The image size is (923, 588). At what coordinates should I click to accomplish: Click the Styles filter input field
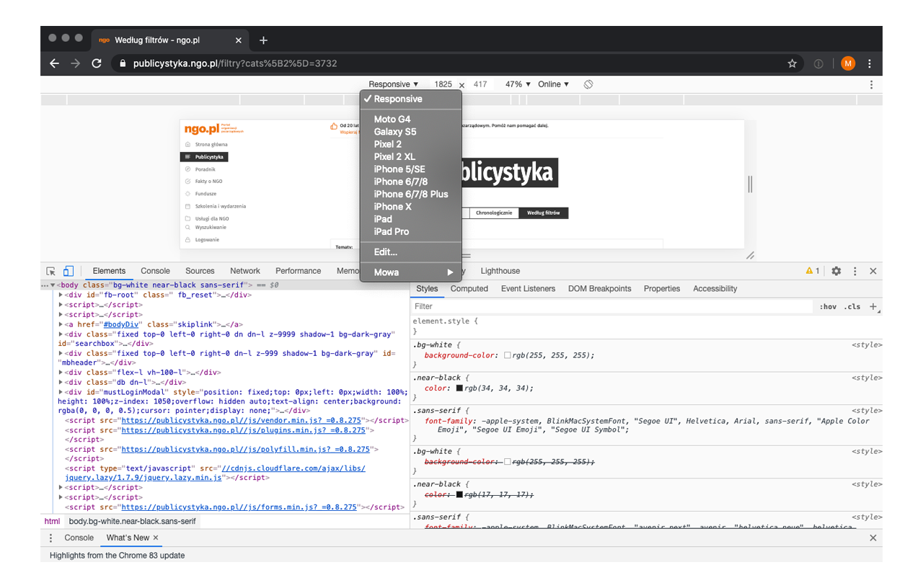click(x=613, y=306)
